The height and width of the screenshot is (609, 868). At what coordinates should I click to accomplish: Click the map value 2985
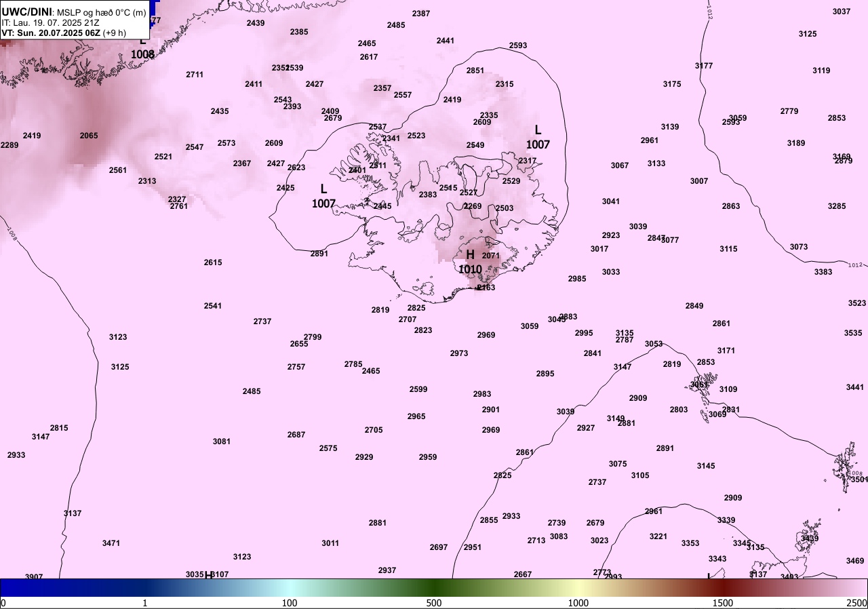click(x=577, y=279)
